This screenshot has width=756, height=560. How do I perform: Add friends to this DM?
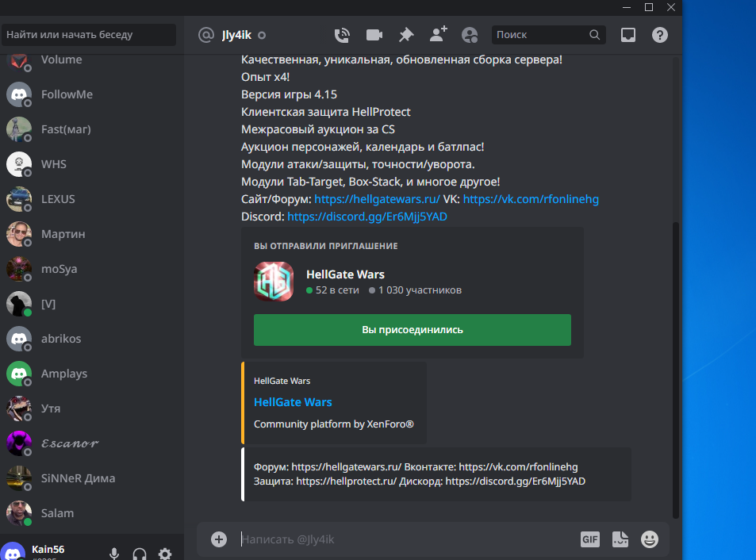tap(438, 35)
